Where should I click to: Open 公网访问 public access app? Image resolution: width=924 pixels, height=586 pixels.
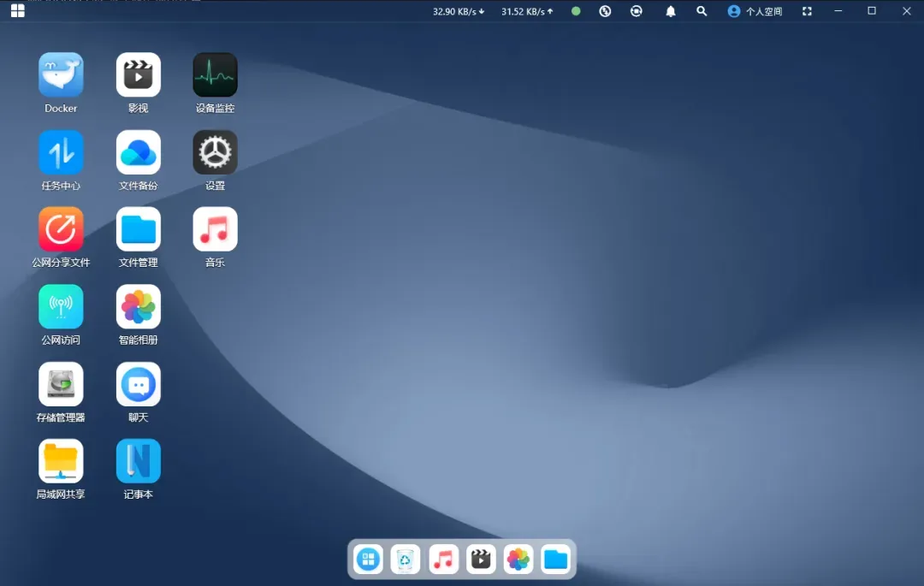tap(61, 307)
